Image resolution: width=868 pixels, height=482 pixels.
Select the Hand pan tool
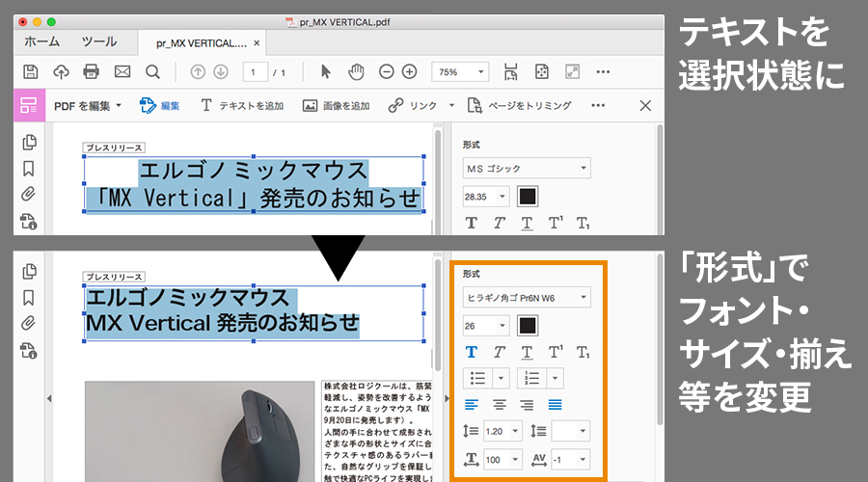[x=356, y=72]
